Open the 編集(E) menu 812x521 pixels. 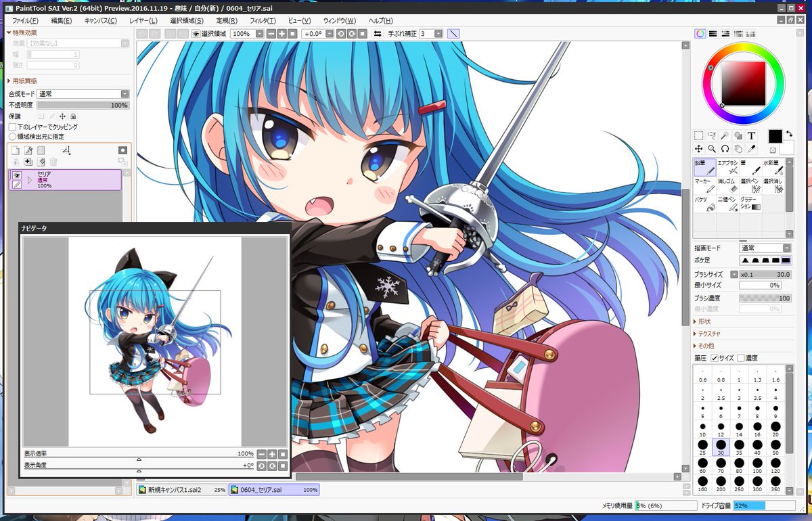pyautogui.click(x=61, y=21)
